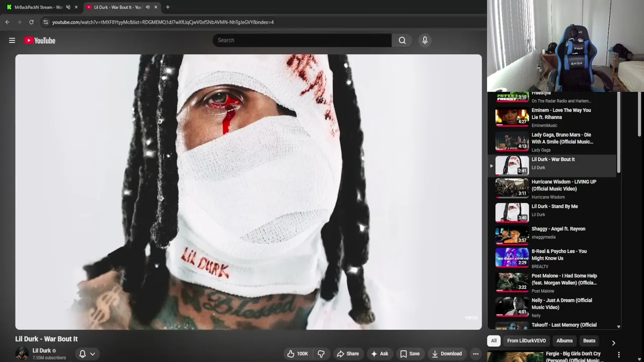
Task: Go back using browser back arrow
Action: pos(7,22)
